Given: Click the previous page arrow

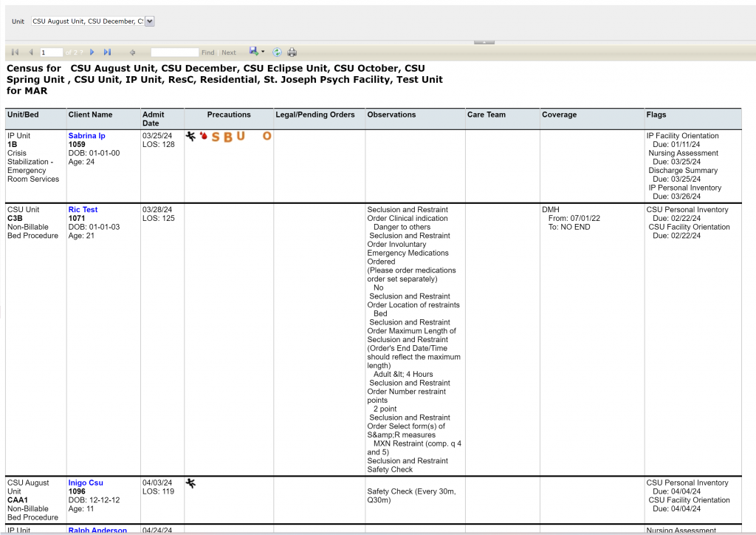Looking at the screenshot, I should click(x=30, y=52).
